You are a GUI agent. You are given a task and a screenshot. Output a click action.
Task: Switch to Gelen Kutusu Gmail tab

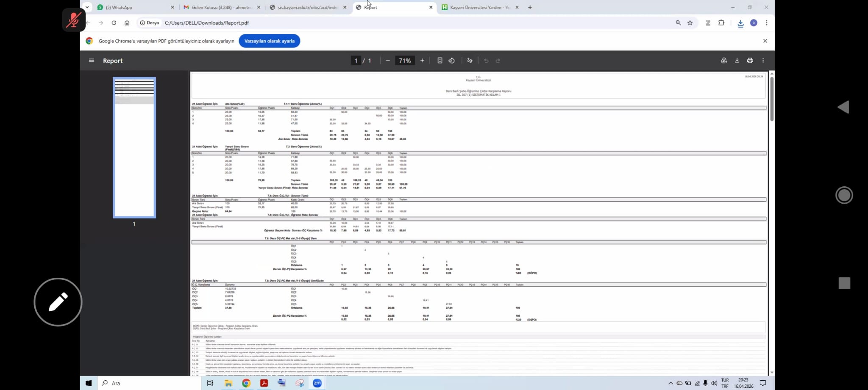coord(220,7)
